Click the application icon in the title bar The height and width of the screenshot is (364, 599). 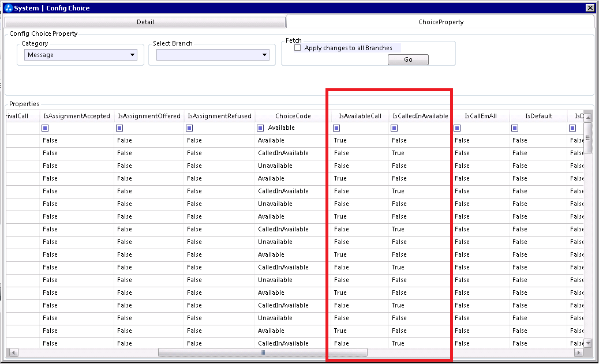pos(9,8)
